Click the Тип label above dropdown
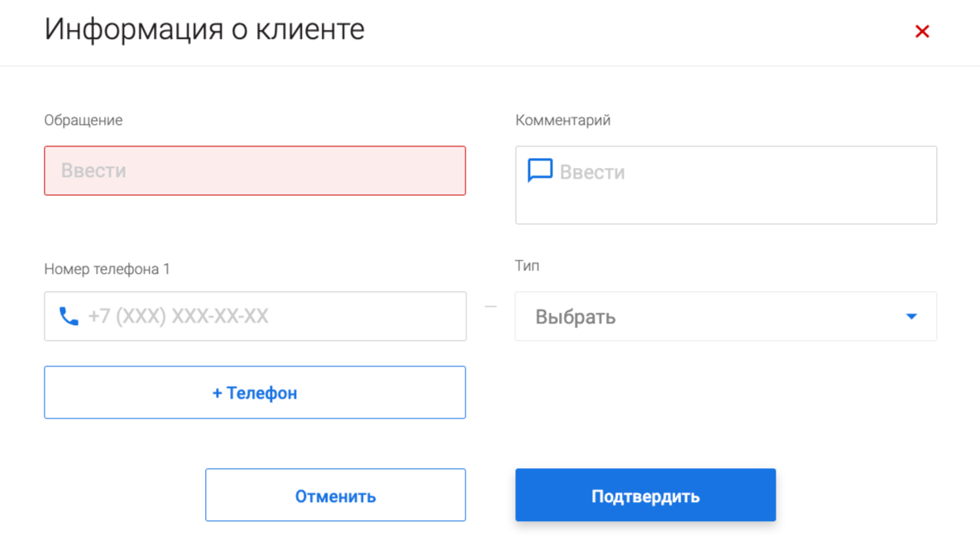This screenshot has height=536, width=980. click(527, 266)
